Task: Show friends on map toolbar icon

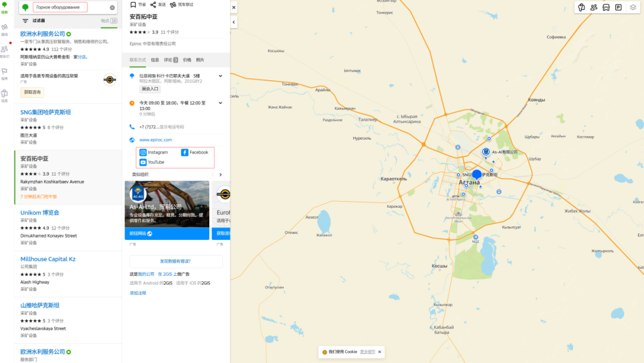Action: (x=594, y=7)
